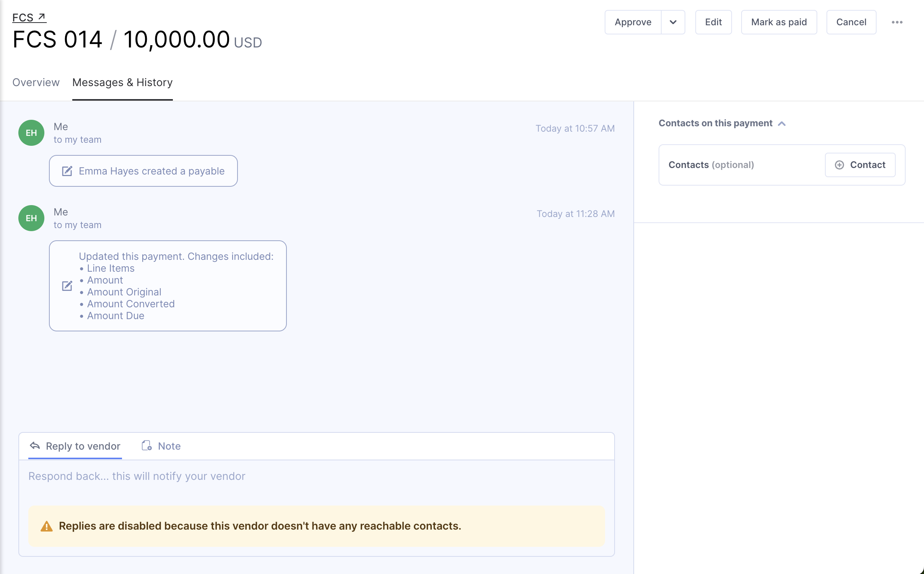Viewport: 924px width, 574px height.
Task: Click the EH avatar on the 10:57 AM message
Action: tap(31, 133)
